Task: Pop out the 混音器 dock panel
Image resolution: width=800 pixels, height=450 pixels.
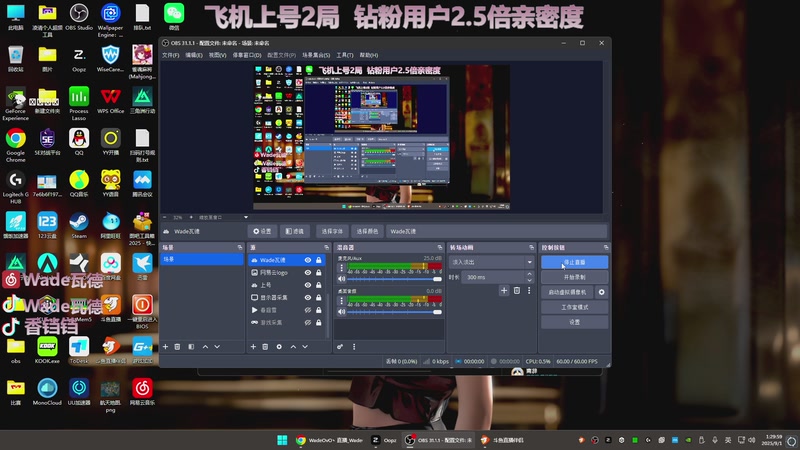Action: pyautogui.click(x=440, y=247)
